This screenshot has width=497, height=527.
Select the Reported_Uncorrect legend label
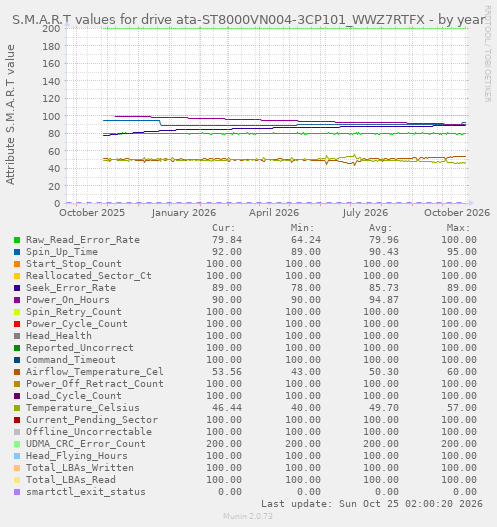click(x=80, y=348)
